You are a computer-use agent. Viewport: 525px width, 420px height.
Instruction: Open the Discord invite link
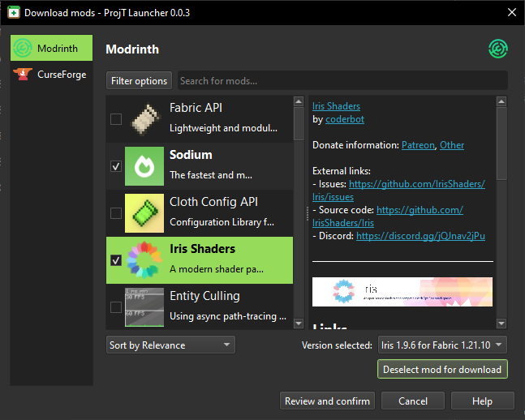[420, 236]
